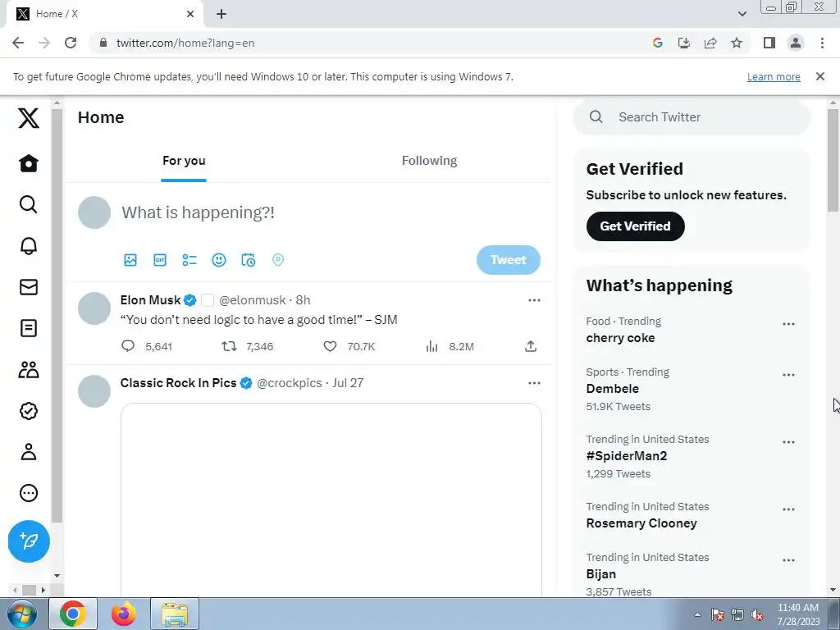Viewport: 840px width, 630px height.
Task: Schedule tweet with calendar clock icon
Action: (x=248, y=260)
